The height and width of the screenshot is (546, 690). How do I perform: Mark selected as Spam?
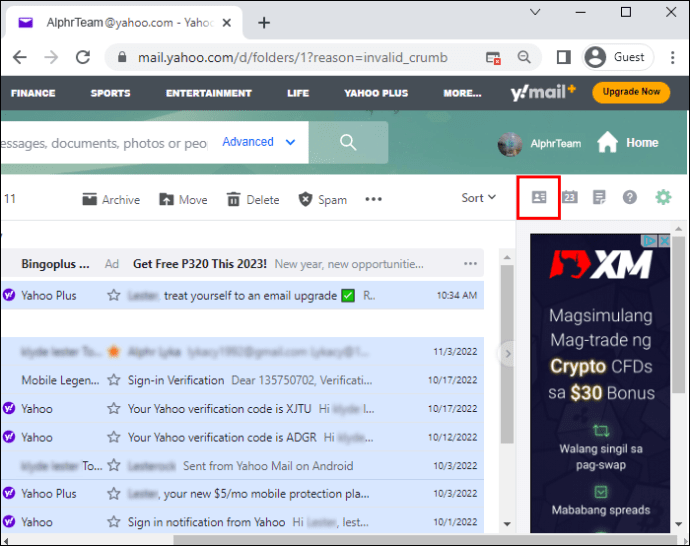tap(323, 199)
